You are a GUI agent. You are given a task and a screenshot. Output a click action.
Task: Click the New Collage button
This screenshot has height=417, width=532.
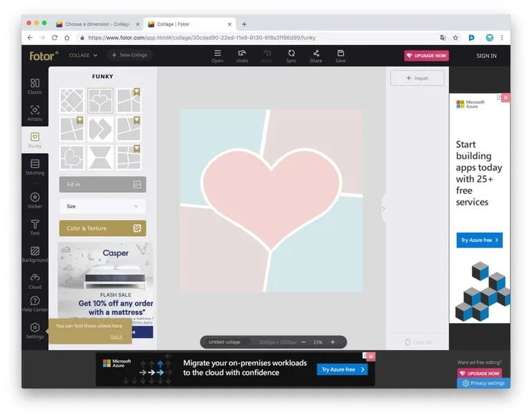(x=130, y=55)
